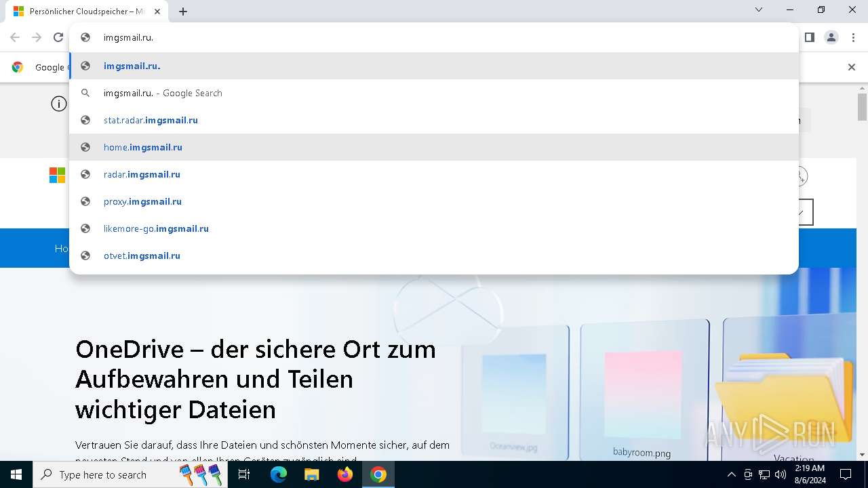Click the address bar containing imgsmail.ru.
The height and width of the screenshot is (488, 868).
click(x=434, y=37)
